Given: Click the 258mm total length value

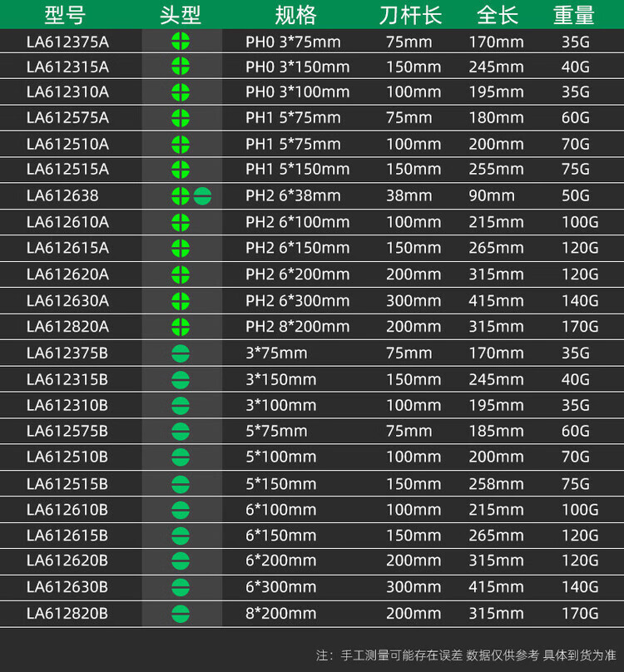Looking at the screenshot, I should click(497, 483).
